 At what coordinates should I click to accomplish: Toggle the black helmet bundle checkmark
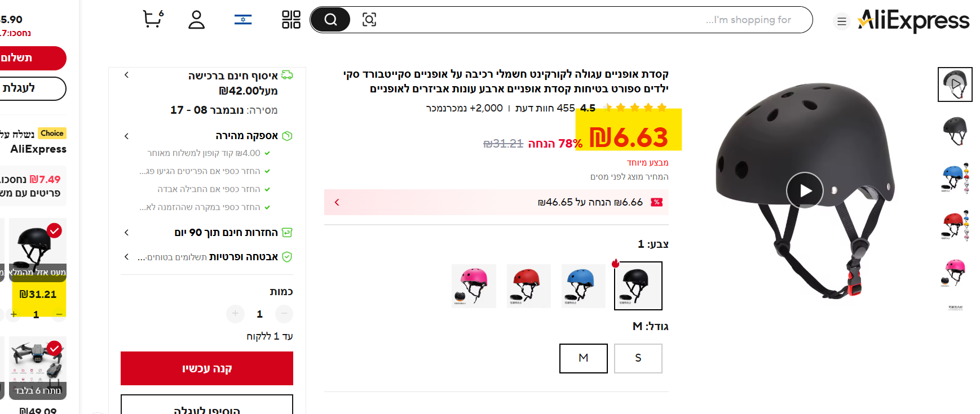[55, 230]
